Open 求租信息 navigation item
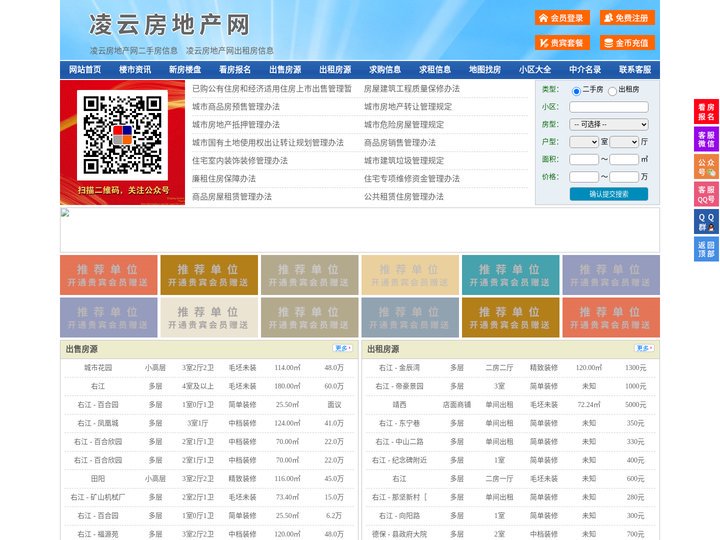 click(435, 70)
